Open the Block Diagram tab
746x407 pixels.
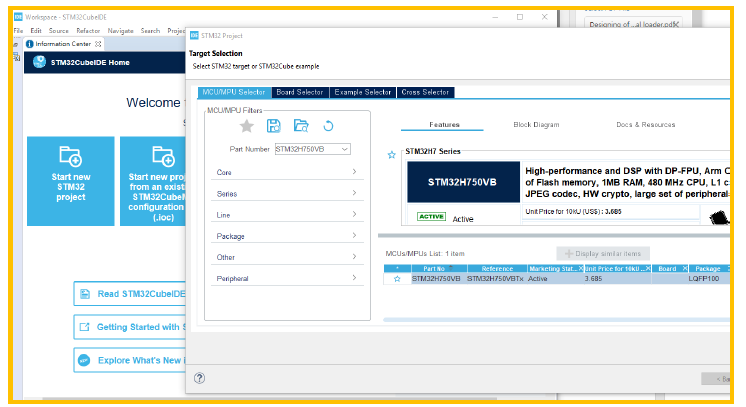536,125
